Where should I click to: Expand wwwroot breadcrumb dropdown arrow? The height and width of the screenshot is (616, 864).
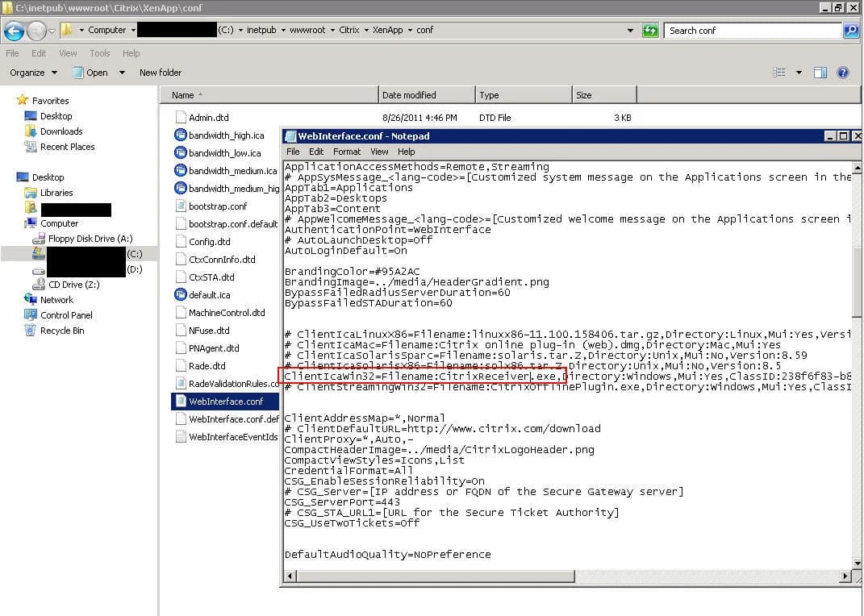(x=332, y=31)
